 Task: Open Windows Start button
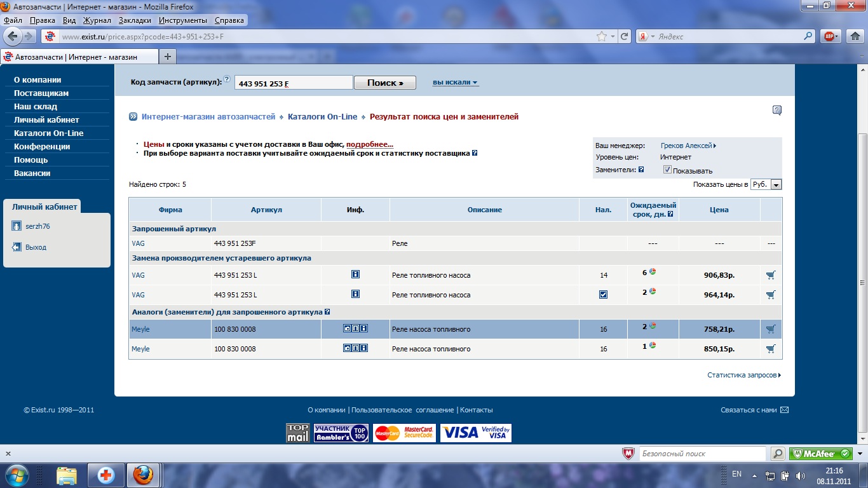tap(16, 475)
